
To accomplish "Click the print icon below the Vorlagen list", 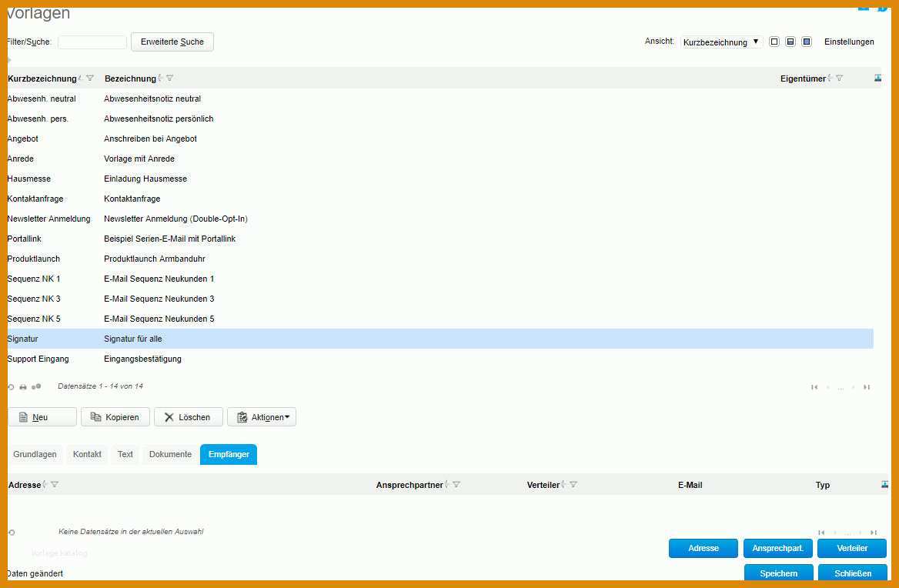I will click(x=23, y=387).
